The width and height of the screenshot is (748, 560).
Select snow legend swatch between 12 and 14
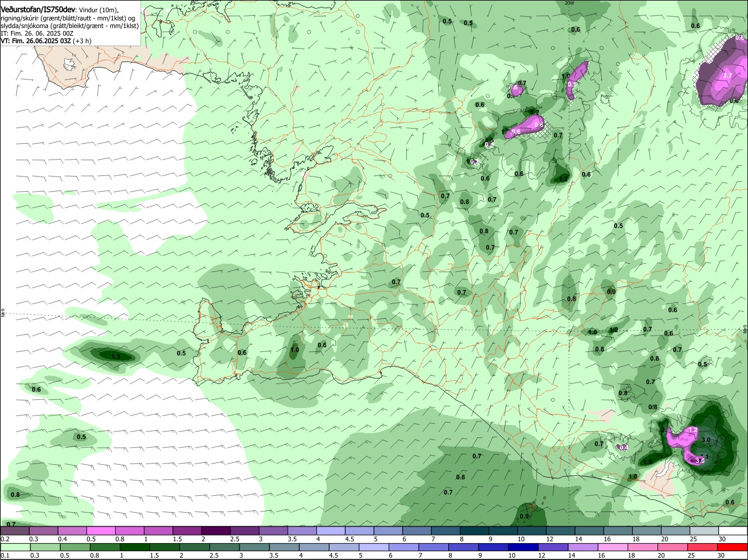click(x=561, y=531)
